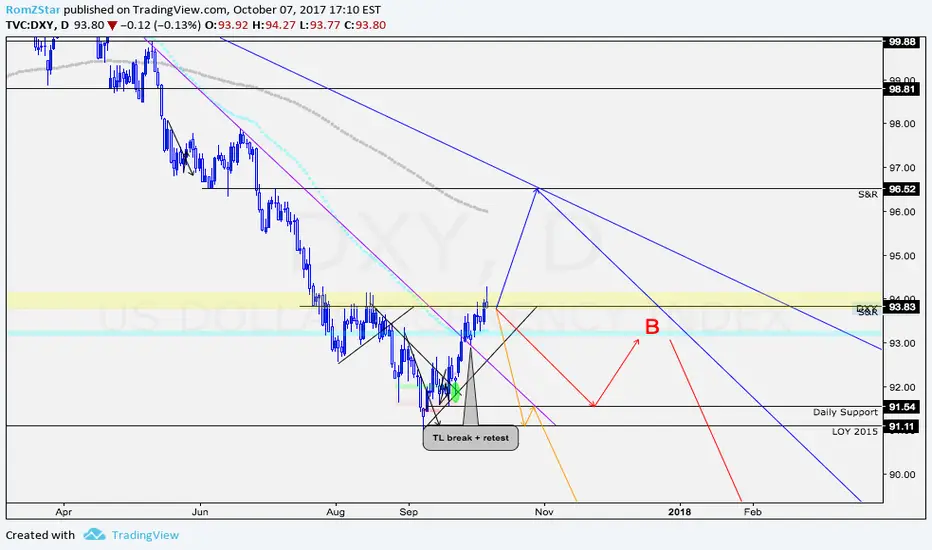This screenshot has width=932, height=550.
Task: Click the H:94.27 high value
Action: [273, 25]
